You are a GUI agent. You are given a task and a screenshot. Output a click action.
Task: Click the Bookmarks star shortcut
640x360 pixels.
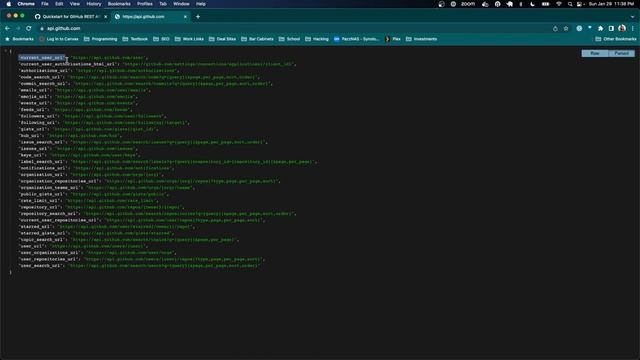[x=19, y=39]
